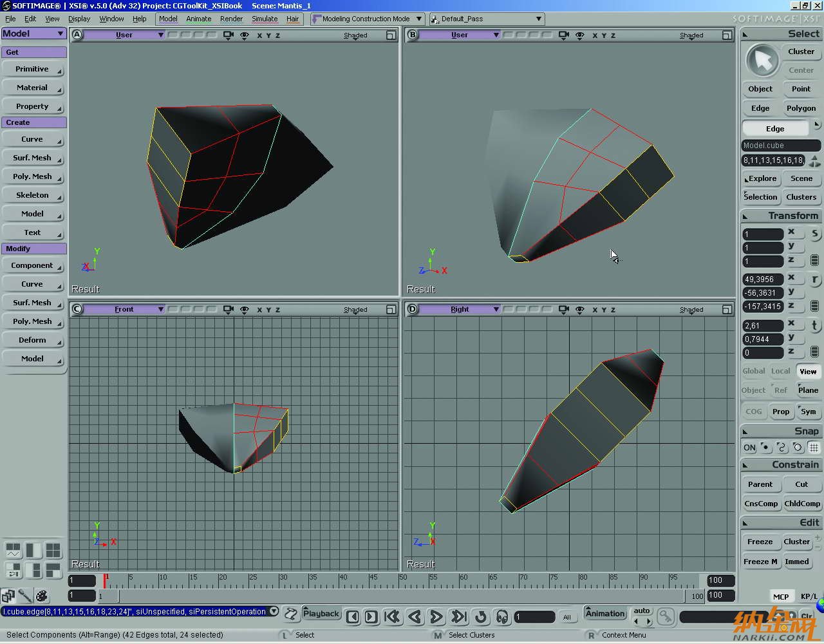This screenshot has width=824, height=644.
Task: Switch to the Animate toolbar tab
Action: click(198, 19)
